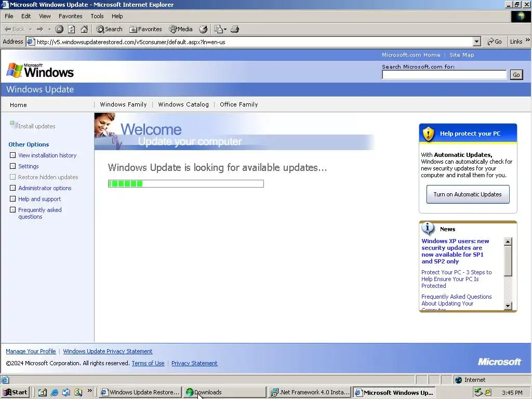Open the Help menu

[117, 16]
